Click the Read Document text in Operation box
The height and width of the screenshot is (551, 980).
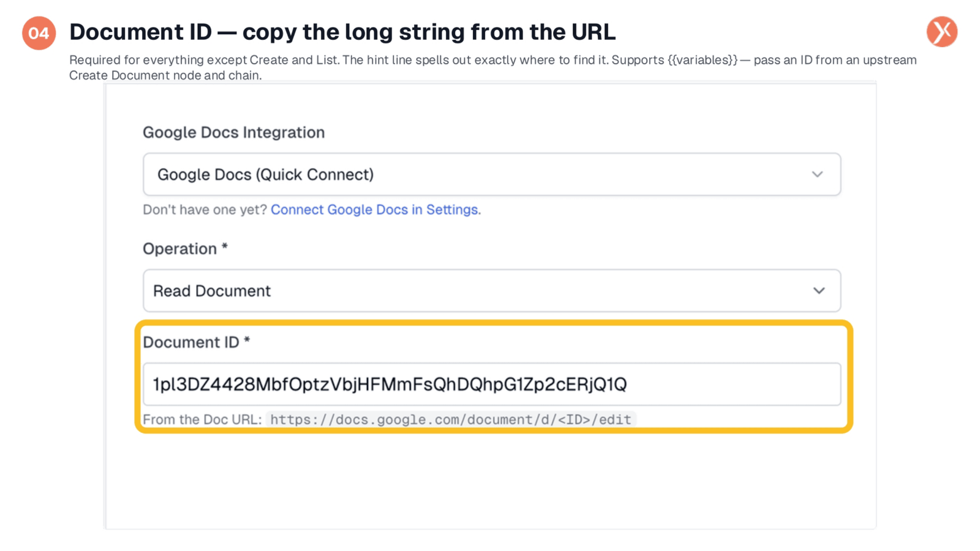pyautogui.click(x=212, y=291)
